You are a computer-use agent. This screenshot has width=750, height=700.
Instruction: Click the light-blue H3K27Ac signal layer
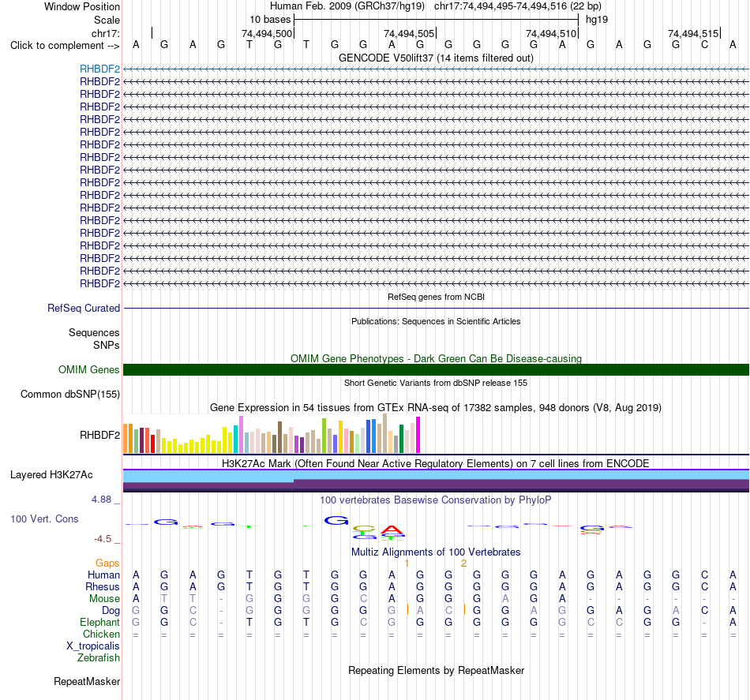coord(436,474)
